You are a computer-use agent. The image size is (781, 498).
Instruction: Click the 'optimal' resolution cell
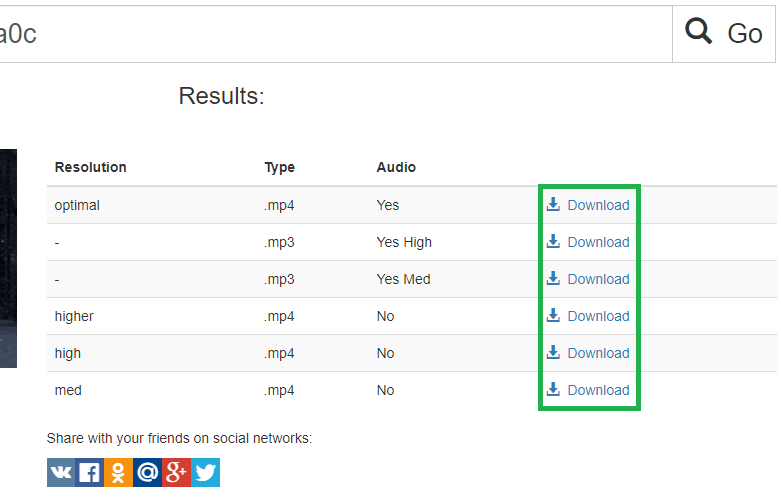click(x=77, y=205)
